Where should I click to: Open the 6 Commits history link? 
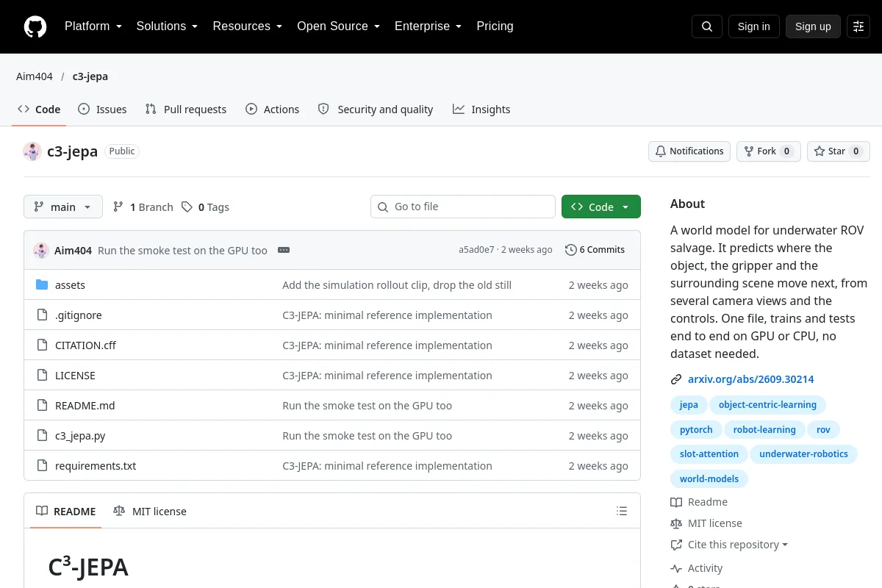[x=595, y=250]
